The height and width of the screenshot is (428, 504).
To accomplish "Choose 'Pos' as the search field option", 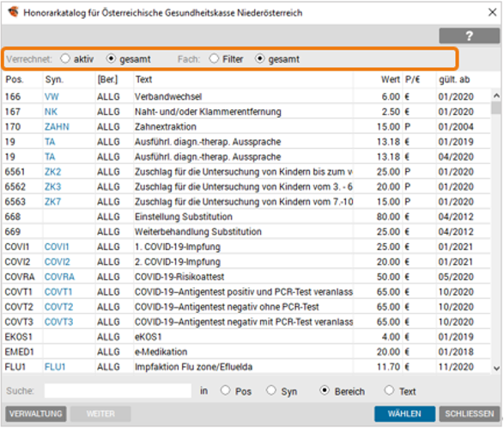I will point(226,391).
